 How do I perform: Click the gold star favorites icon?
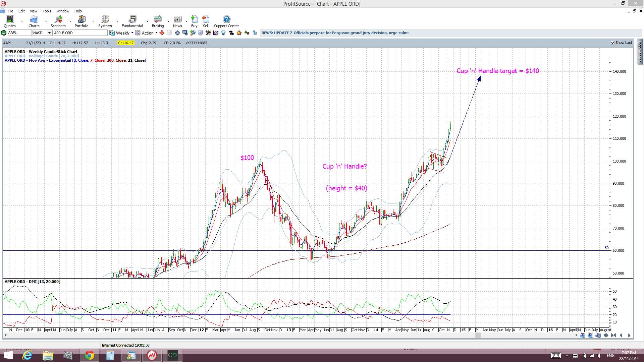(x=239, y=33)
